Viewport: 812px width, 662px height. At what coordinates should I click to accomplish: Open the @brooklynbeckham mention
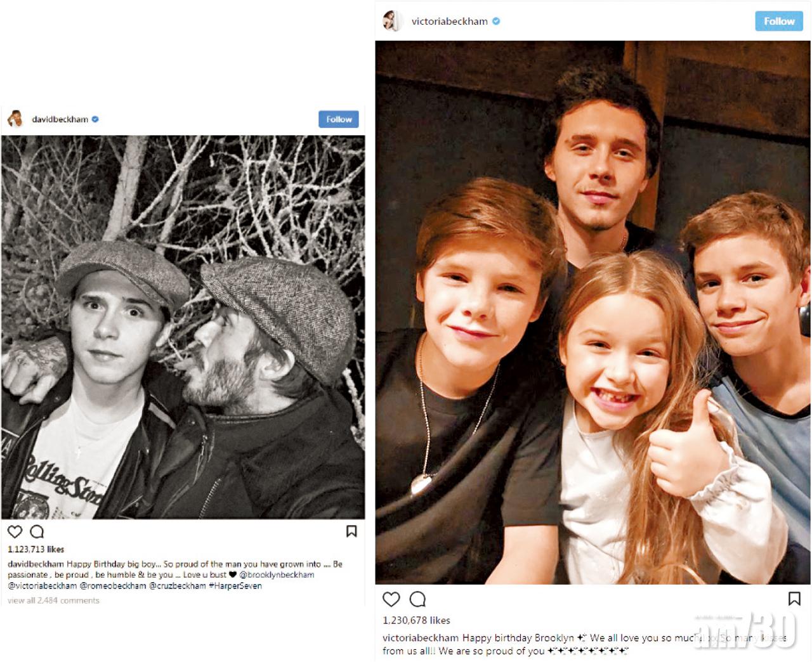pos(277,574)
